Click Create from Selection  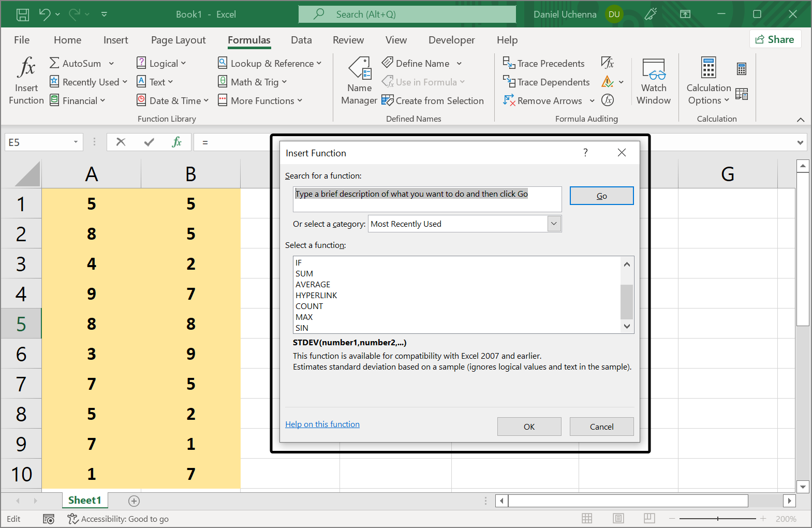[x=433, y=100]
